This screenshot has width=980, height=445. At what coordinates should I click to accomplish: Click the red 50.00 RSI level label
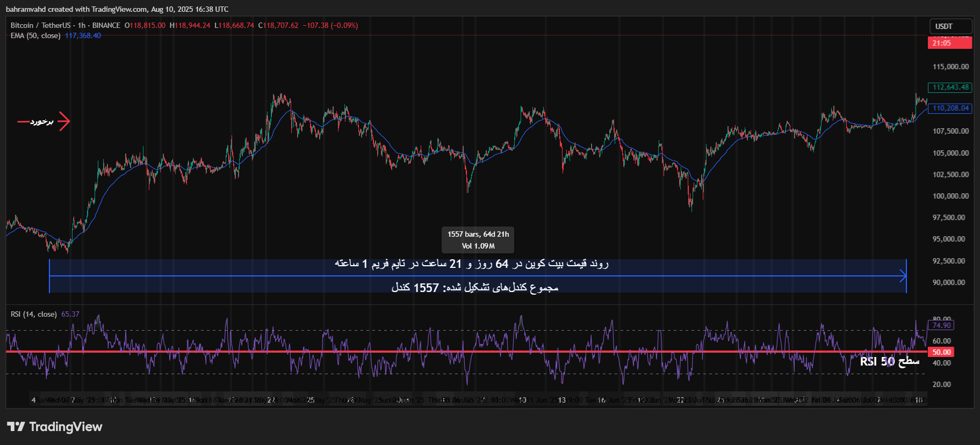(x=941, y=352)
